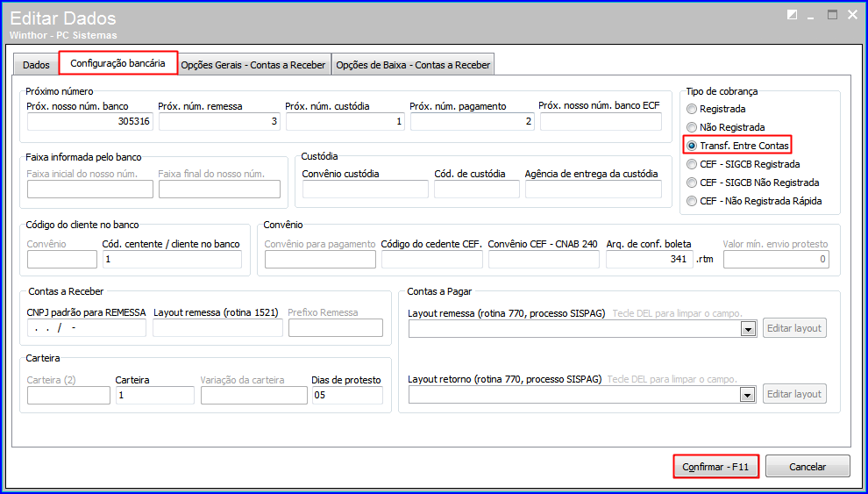868x494 pixels.
Task: Select Transf. Entre Contas radio option
Action: (692, 146)
